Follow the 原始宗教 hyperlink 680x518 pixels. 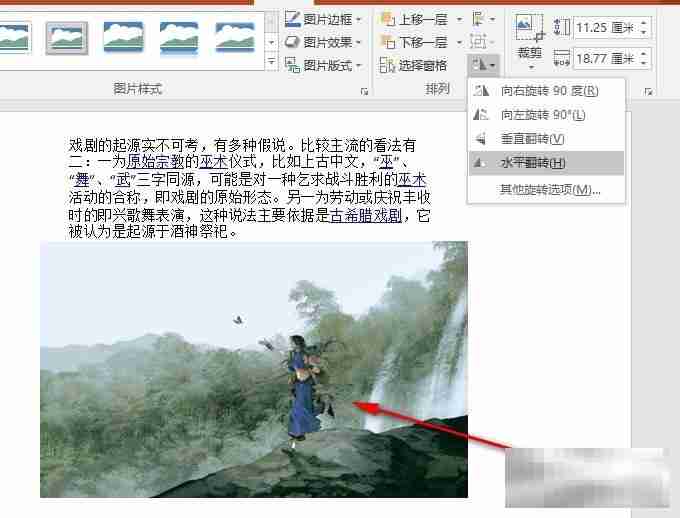point(156,162)
